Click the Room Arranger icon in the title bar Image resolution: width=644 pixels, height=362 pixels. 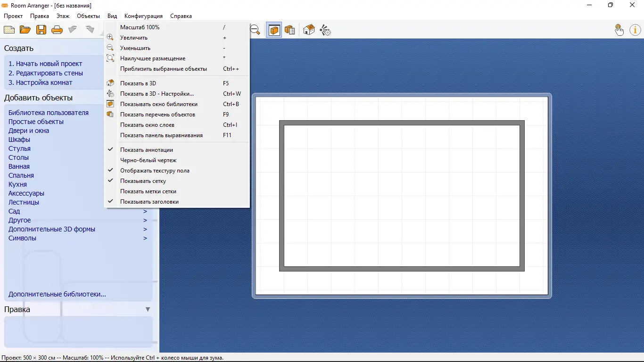coord(5,6)
